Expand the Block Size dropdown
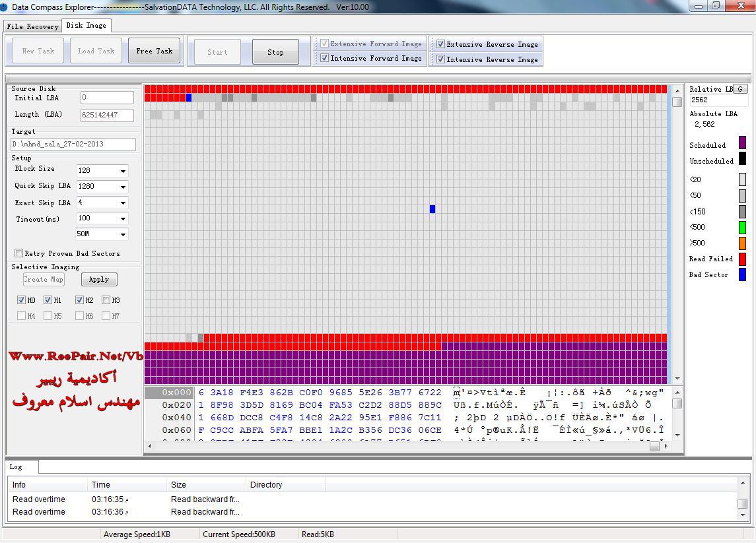The height and width of the screenshot is (543, 756). pos(123,171)
